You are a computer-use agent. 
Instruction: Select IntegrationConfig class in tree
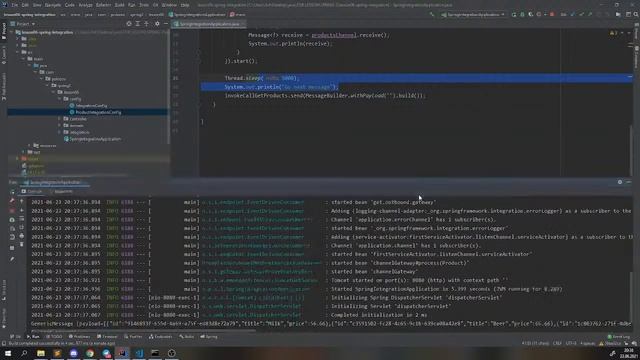(x=88, y=105)
